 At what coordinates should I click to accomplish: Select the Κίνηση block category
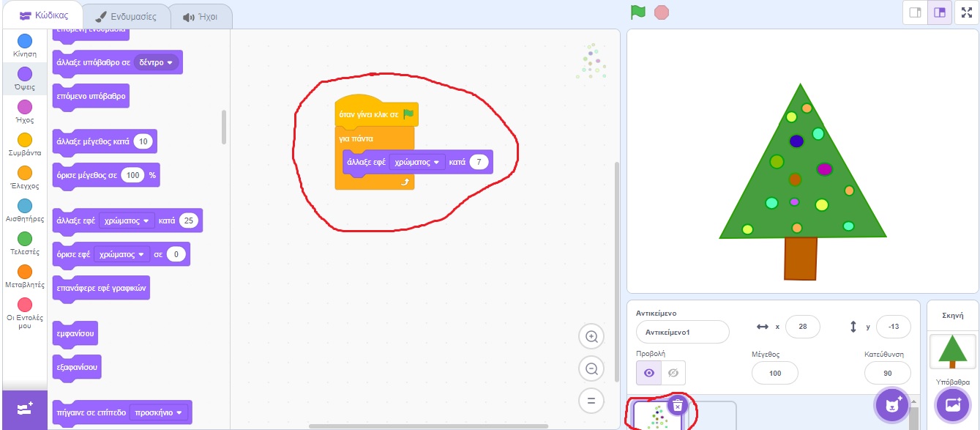click(25, 46)
